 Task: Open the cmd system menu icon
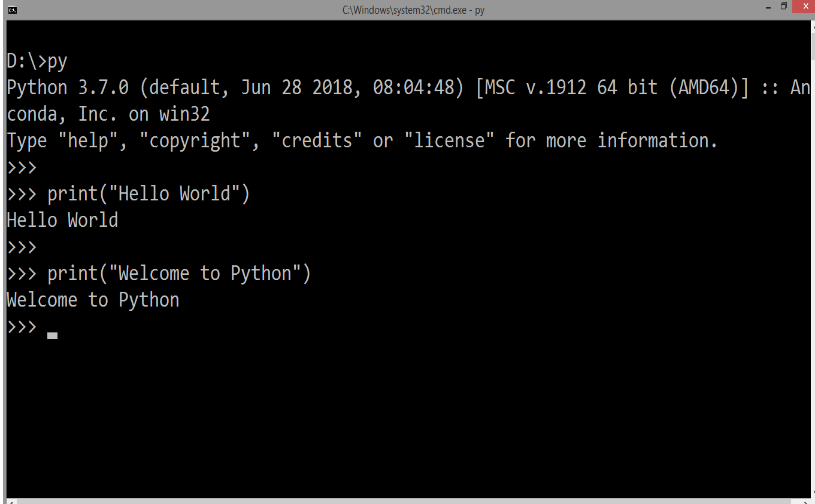click(12, 10)
